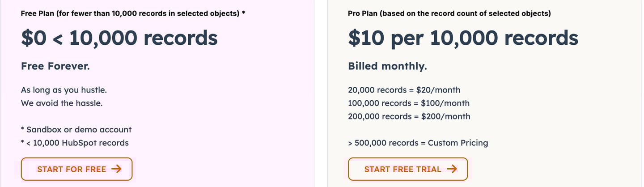Click the arrow icon in START FOR FREE

[x=116, y=169]
